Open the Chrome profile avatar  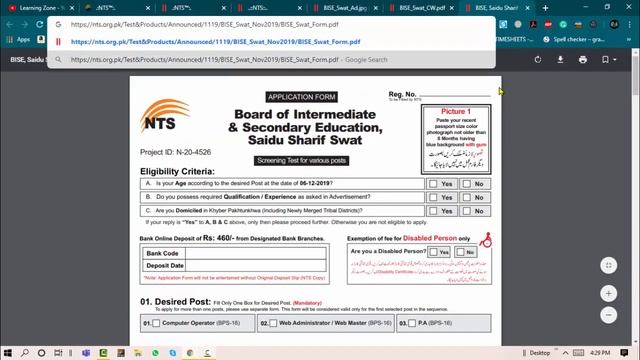pyautogui.click(x=614, y=24)
